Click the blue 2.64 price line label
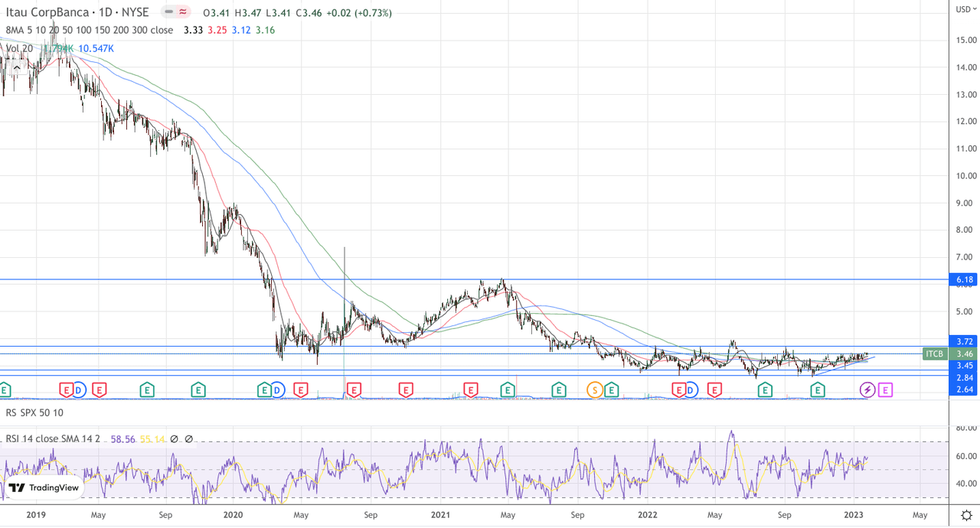 [965, 390]
